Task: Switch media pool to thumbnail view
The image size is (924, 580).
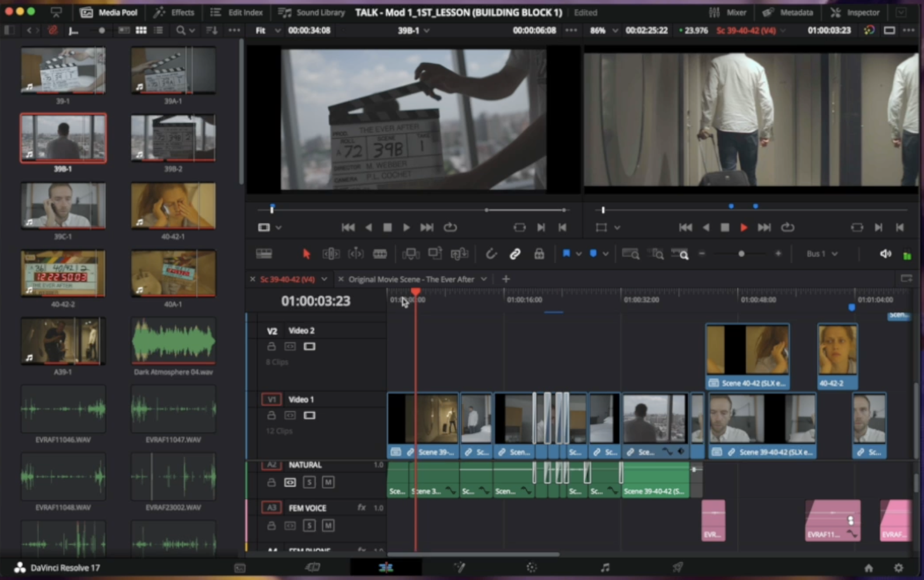Action: 141,30
